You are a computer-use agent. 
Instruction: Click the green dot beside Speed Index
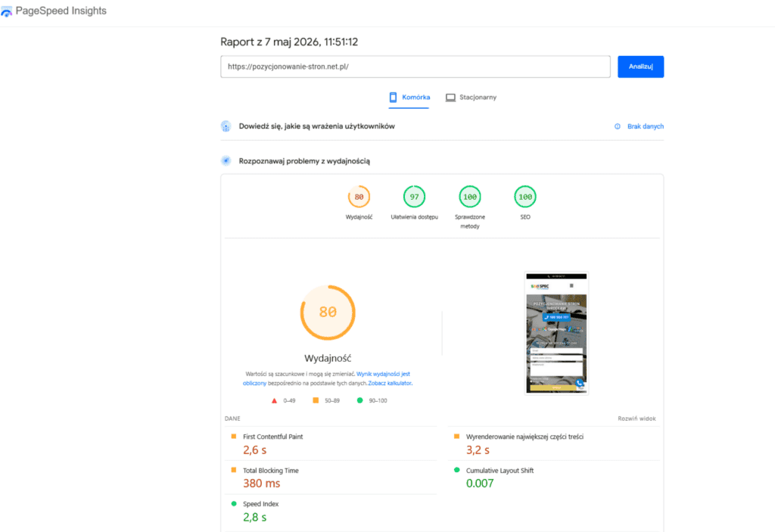234,504
